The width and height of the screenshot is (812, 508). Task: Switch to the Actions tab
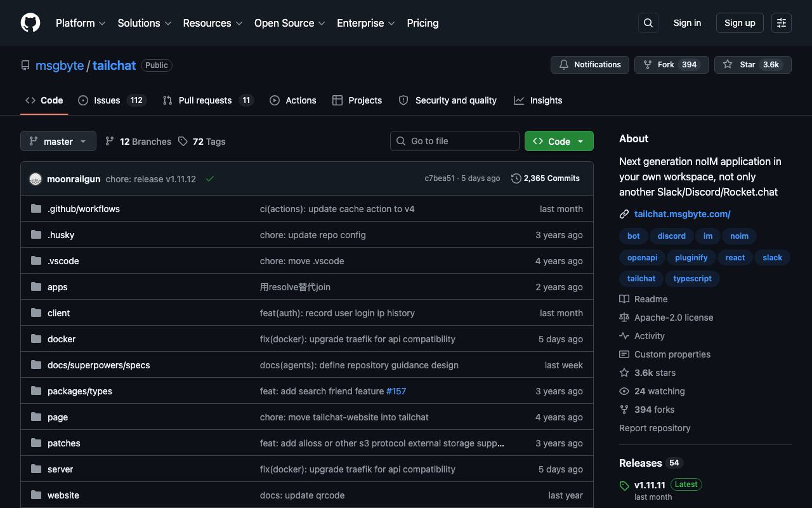(x=292, y=100)
